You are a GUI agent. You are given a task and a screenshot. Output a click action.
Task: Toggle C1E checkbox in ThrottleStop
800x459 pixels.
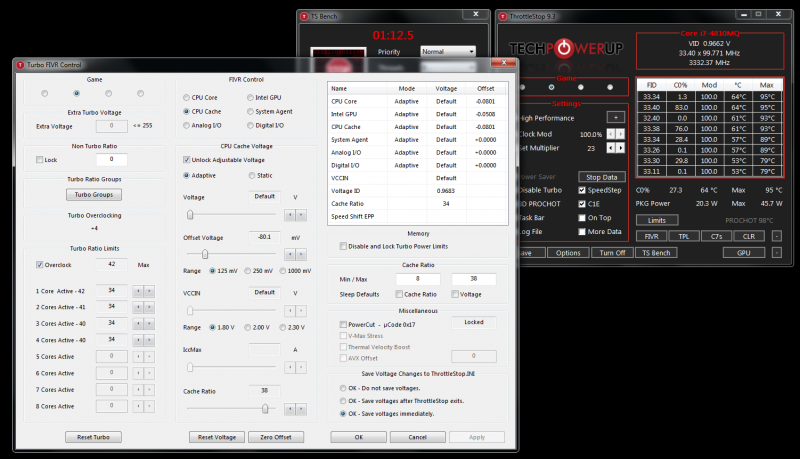582,204
